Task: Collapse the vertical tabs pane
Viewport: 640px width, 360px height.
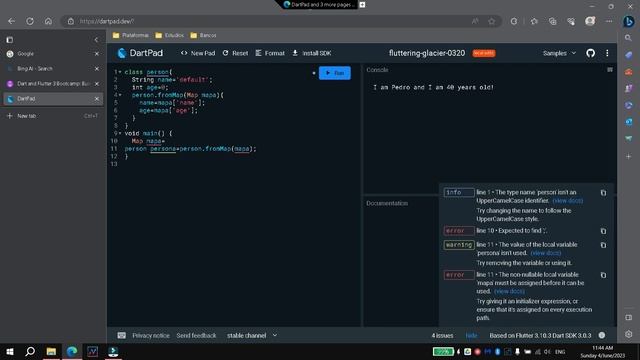Action: (x=96, y=40)
